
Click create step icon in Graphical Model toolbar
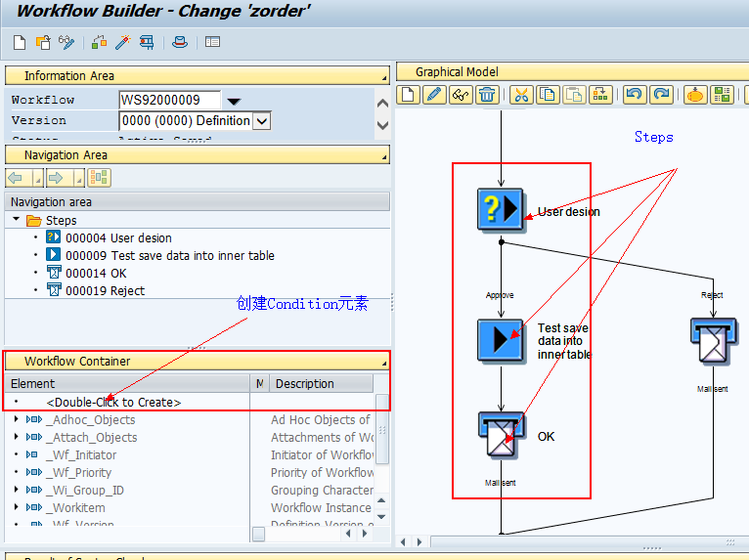409,95
